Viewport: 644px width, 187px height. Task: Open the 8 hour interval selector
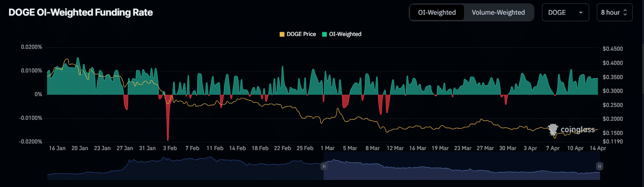[614, 12]
